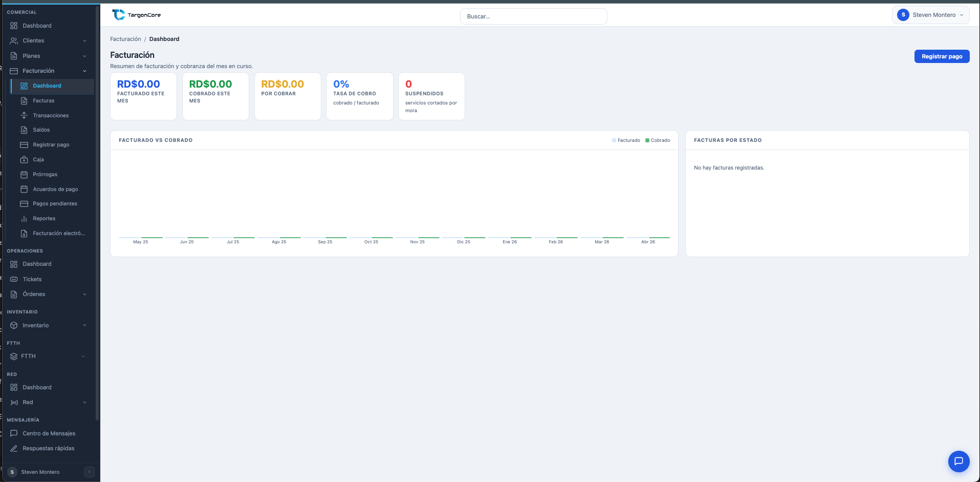This screenshot has height=482, width=980.
Task: Go to Facturas in the sidebar
Action: coord(43,101)
